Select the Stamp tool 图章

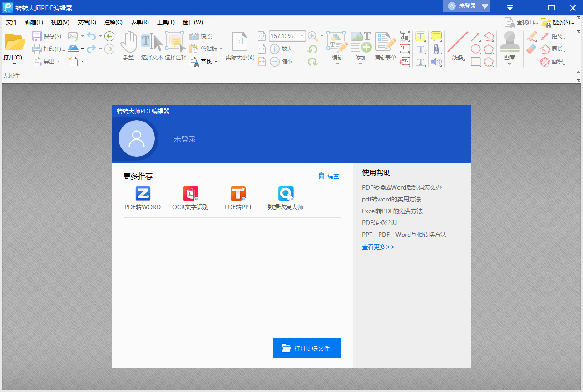pos(509,45)
